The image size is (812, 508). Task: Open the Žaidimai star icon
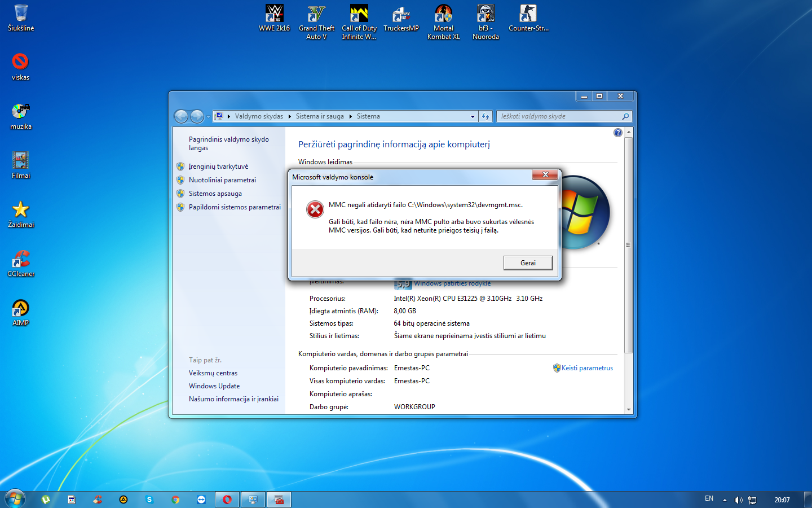coord(20,214)
